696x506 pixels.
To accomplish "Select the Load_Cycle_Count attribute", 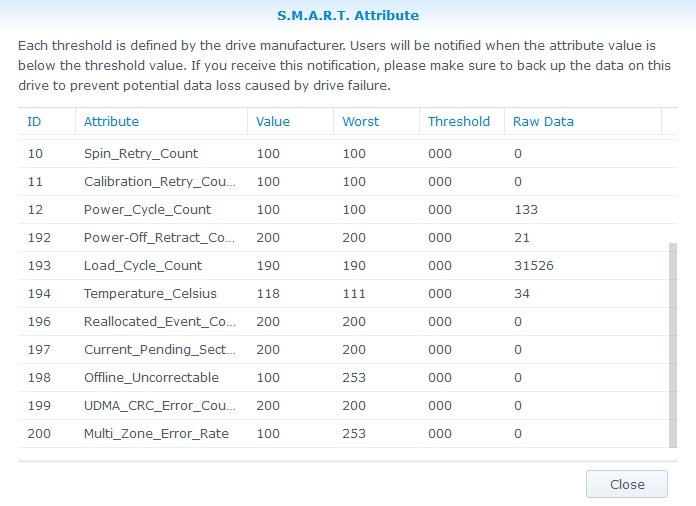I will (x=143, y=266).
